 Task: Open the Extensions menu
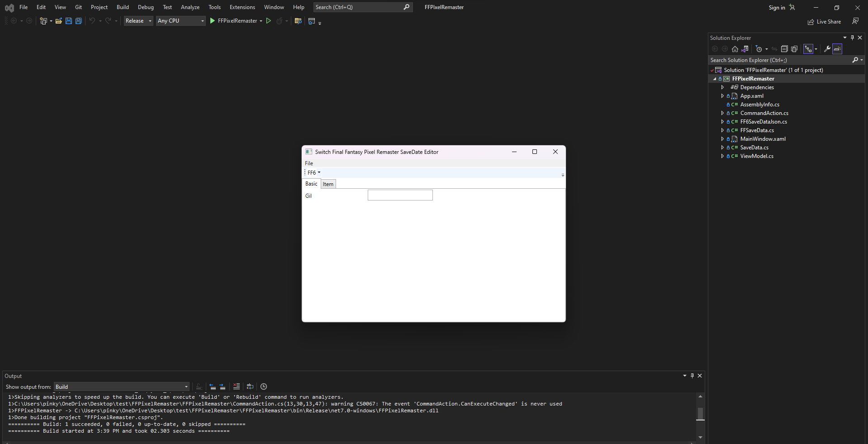click(x=242, y=7)
